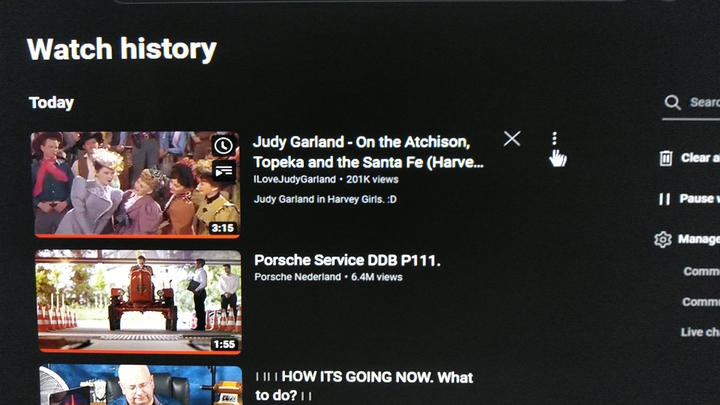Click the Watch Later clock icon on thumbnail
Viewport: 720px width, 405px height.
(223, 146)
